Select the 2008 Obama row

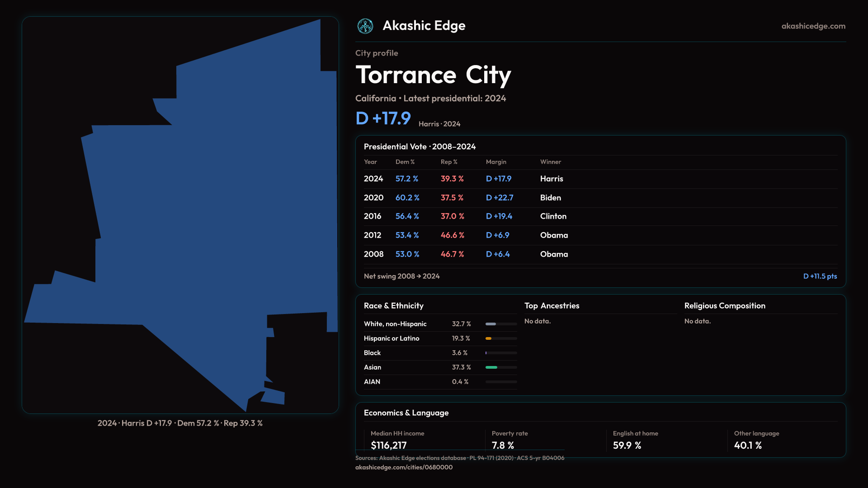466,254
